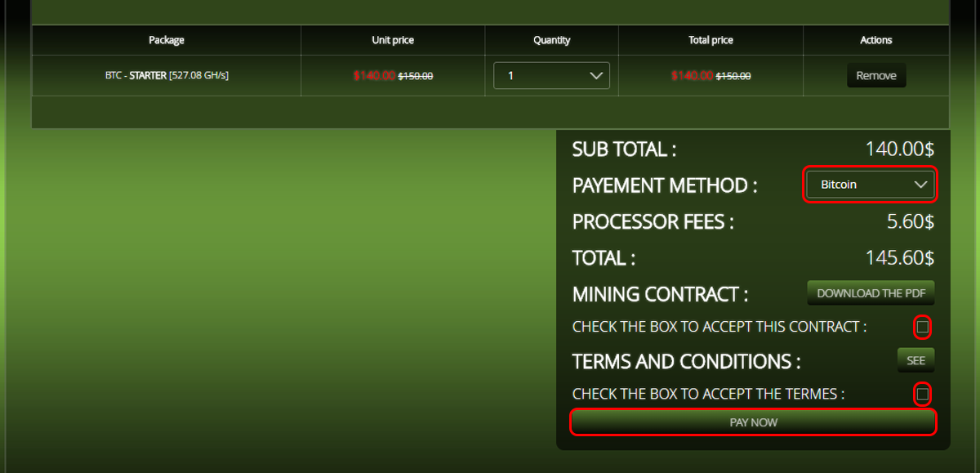This screenshot has width=980, height=473.
Task: Open the Quantity dropdown showing 1
Action: [551, 75]
